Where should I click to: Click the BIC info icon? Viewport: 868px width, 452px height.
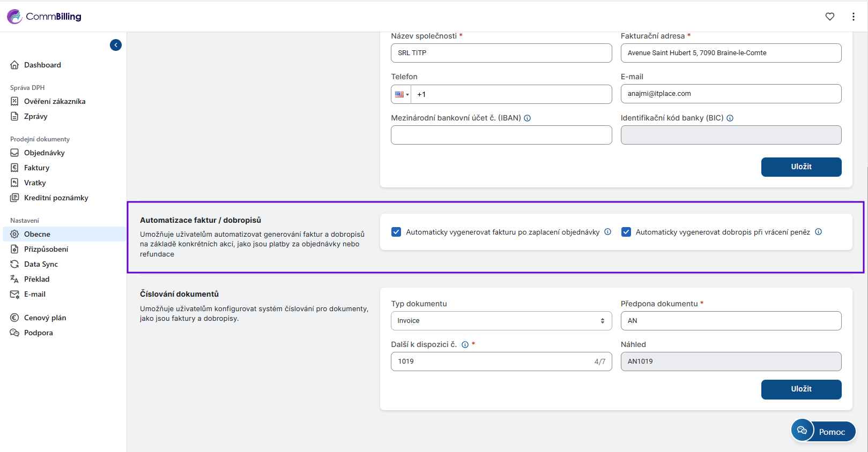tap(730, 118)
